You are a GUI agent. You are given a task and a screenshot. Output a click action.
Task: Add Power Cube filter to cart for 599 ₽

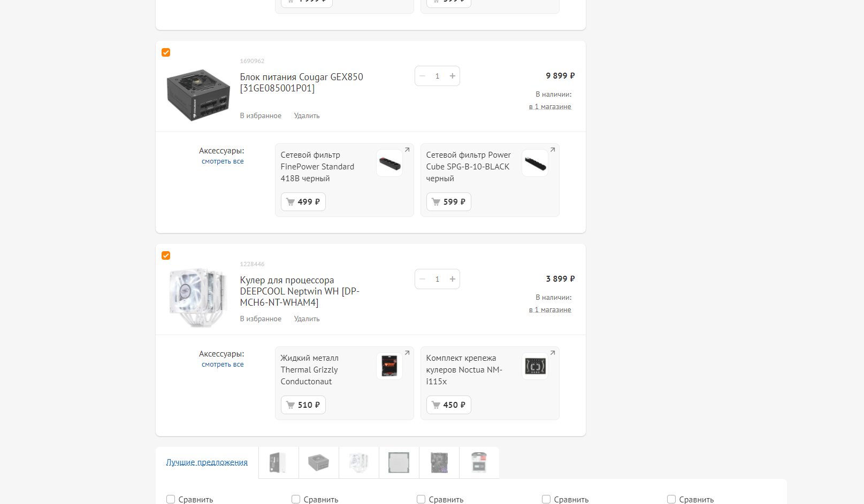(x=449, y=202)
